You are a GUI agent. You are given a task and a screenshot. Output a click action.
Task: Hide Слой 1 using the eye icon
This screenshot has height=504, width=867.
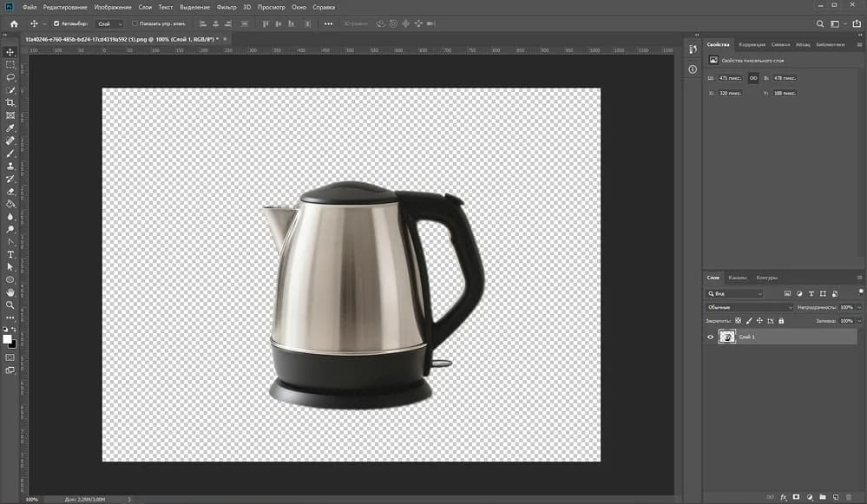[711, 337]
